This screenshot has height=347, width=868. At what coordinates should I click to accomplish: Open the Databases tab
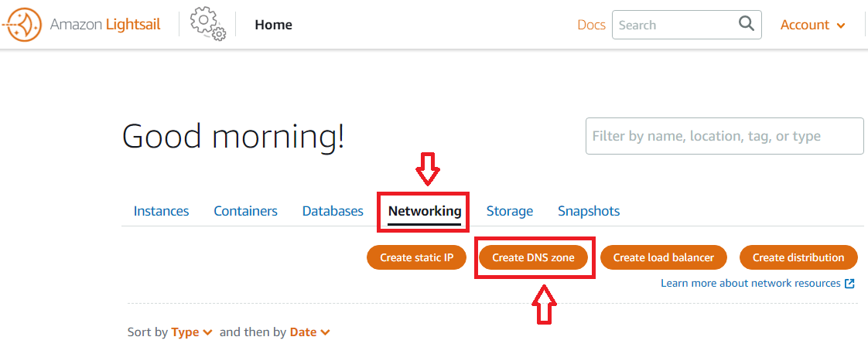(333, 211)
